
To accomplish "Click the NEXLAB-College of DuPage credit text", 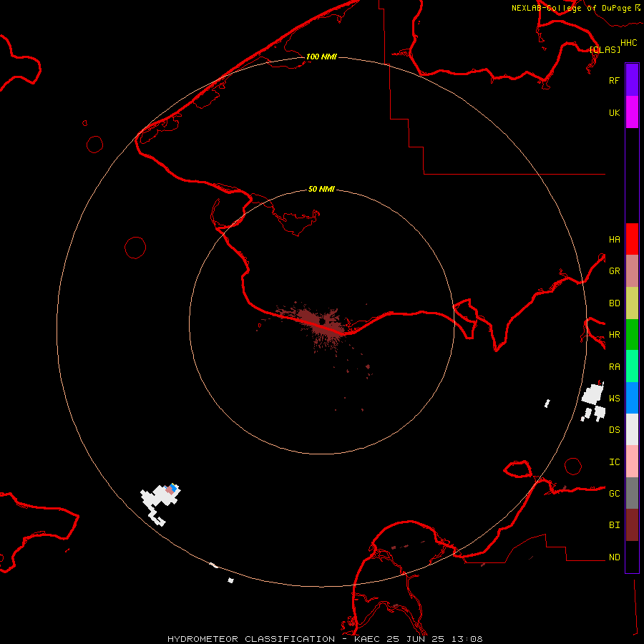I will point(571,8).
